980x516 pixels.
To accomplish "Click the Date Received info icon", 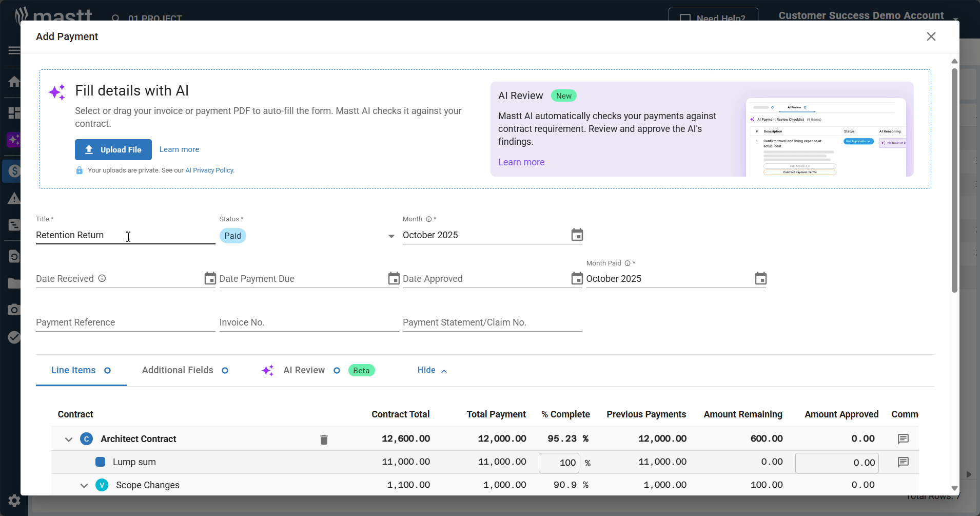I will click(x=102, y=278).
